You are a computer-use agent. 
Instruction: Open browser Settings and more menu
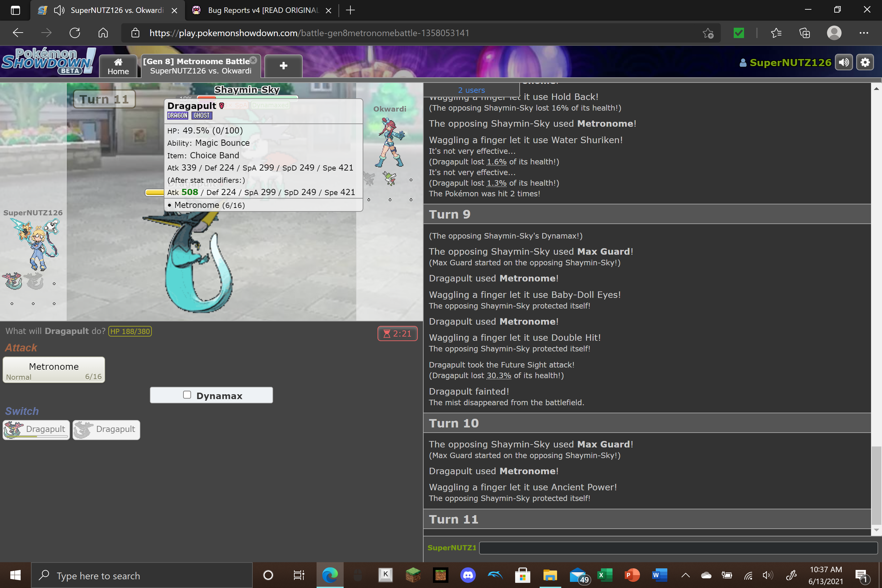(x=864, y=33)
